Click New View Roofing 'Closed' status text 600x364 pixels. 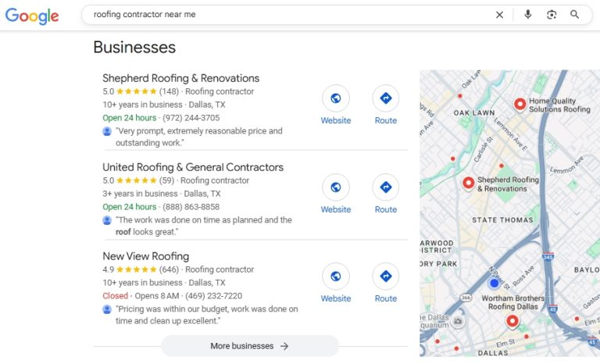[x=115, y=296]
